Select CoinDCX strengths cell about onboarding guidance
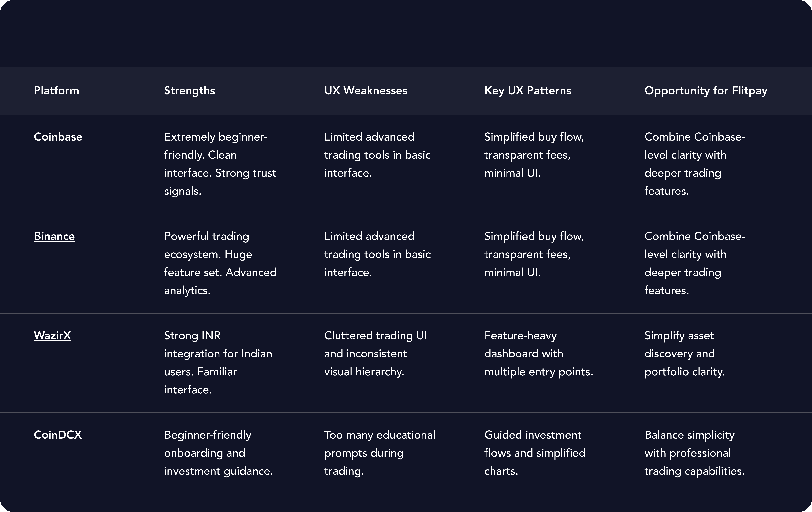Screen dimensions: 812x512 pyautogui.click(x=219, y=453)
